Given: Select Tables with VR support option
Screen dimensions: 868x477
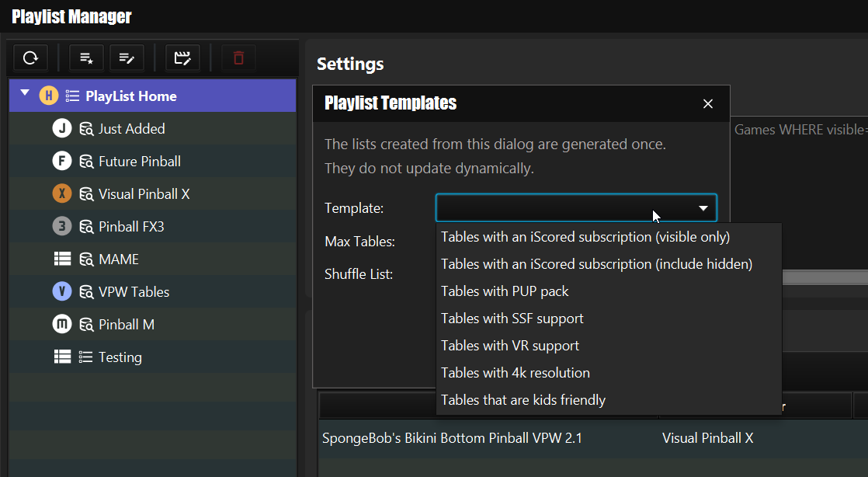Looking at the screenshot, I should (510, 346).
